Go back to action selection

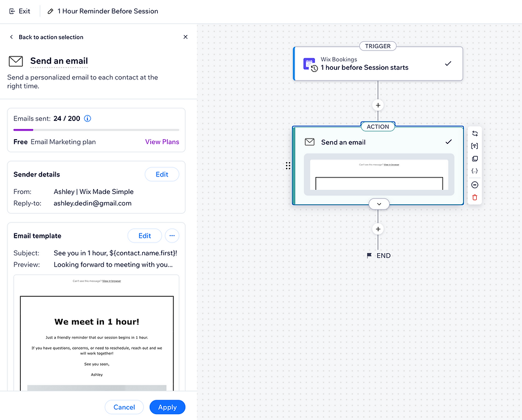click(47, 37)
